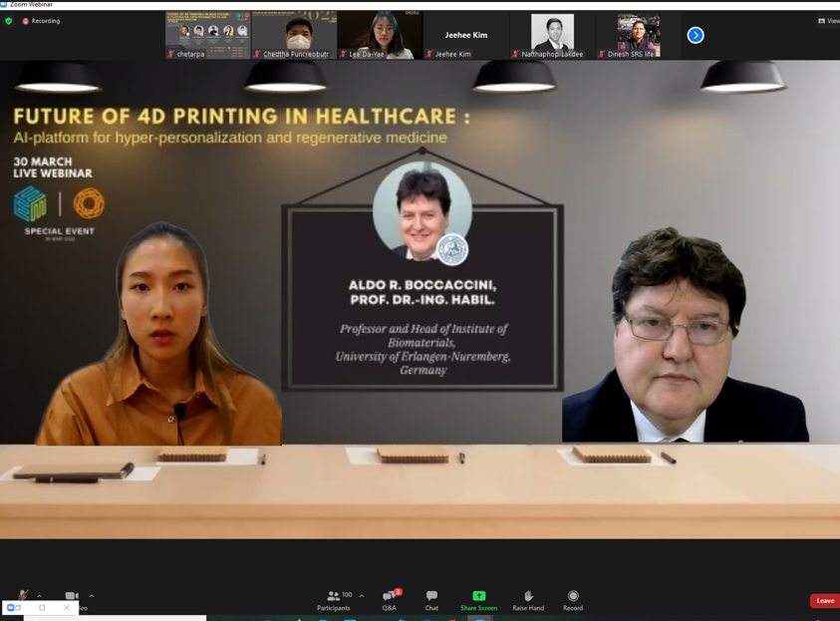Click the Recording indicator label

pos(42,21)
